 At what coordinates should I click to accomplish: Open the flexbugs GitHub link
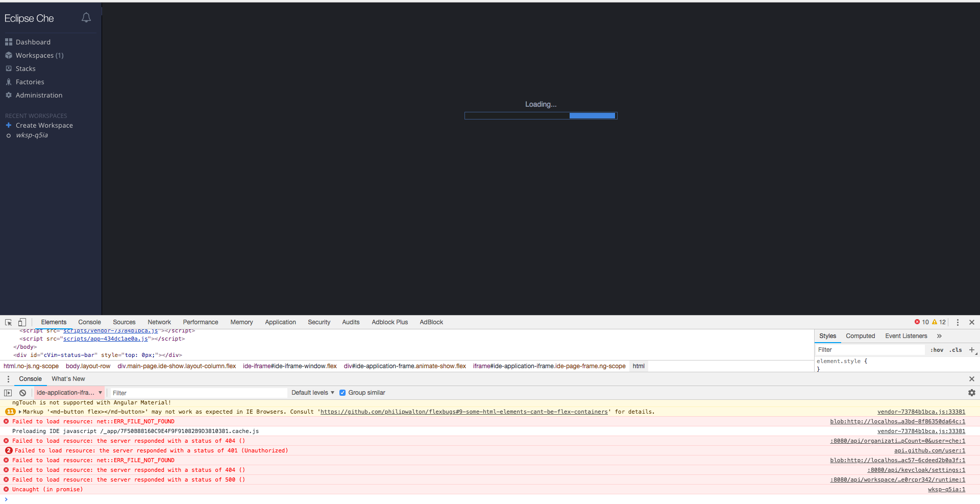(464, 412)
